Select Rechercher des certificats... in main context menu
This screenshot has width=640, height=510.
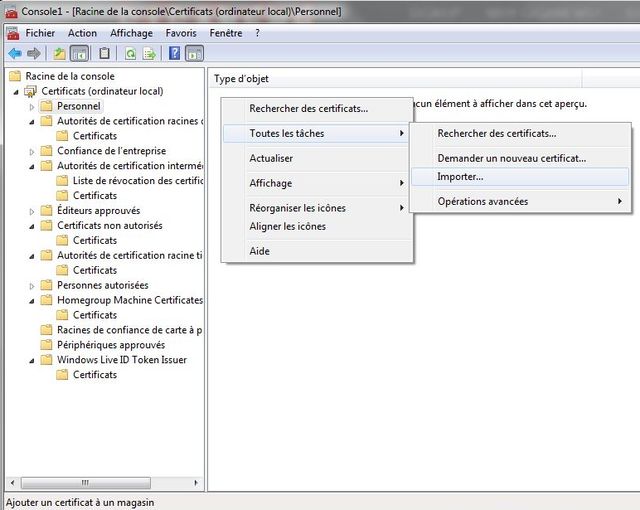[x=317, y=109]
